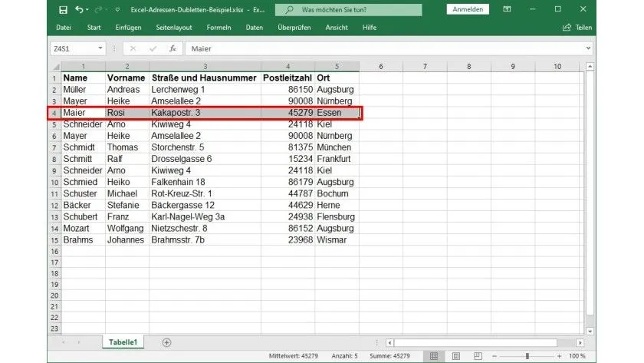Click the insert function fx icon
The height and width of the screenshot is (363, 644).
click(x=172, y=48)
